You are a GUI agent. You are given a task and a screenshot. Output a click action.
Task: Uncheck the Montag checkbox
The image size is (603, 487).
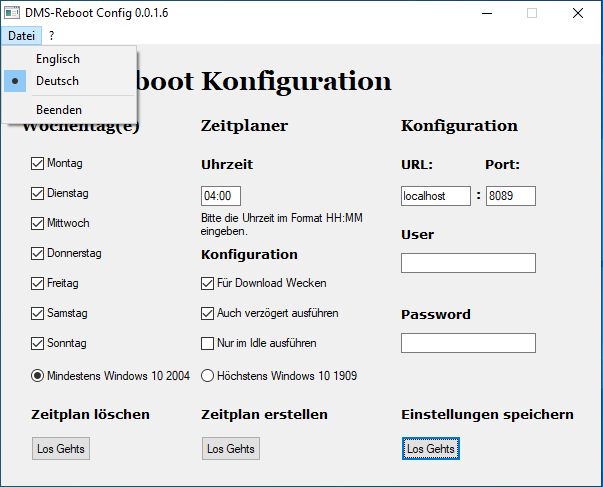(38, 163)
